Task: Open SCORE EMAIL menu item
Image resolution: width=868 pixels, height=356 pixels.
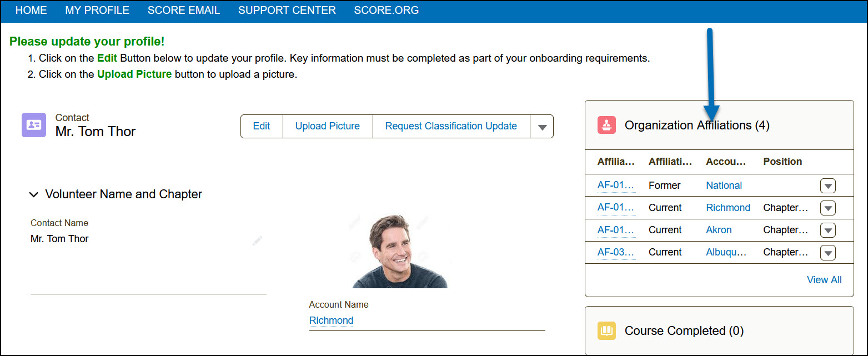Action: click(184, 11)
